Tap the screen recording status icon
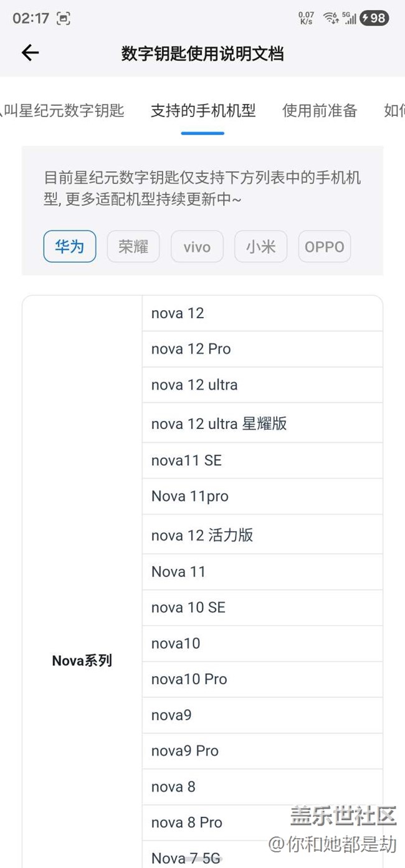 click(x=63, y=19)
